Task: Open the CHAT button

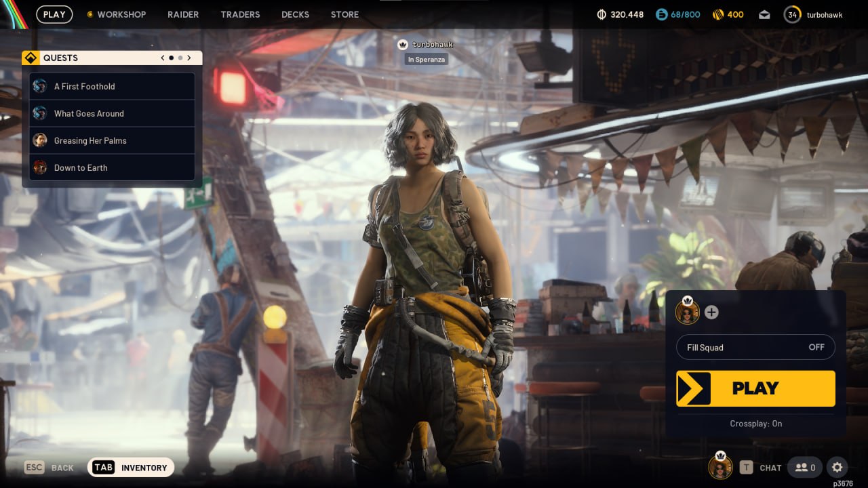Action: coord(760,468)
